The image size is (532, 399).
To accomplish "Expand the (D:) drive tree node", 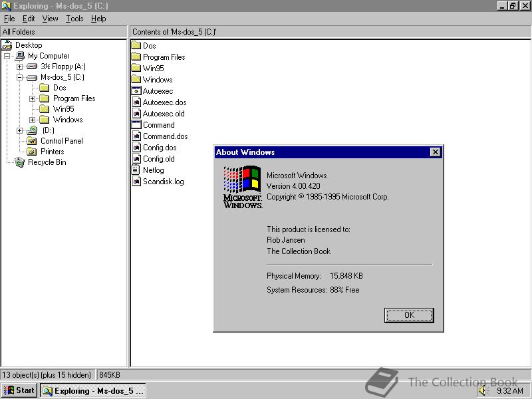I will tap(20, 130).
